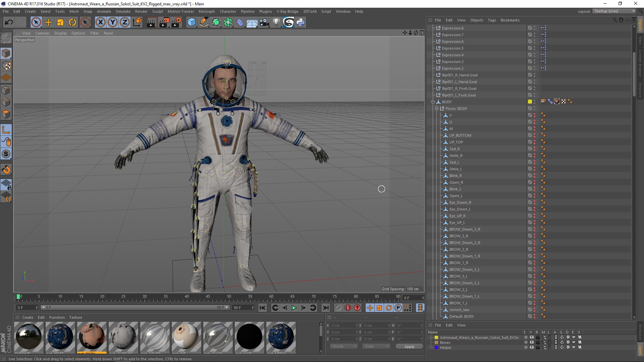
Task: Toggle visibility eye for Helper layer
Action: 532,347
